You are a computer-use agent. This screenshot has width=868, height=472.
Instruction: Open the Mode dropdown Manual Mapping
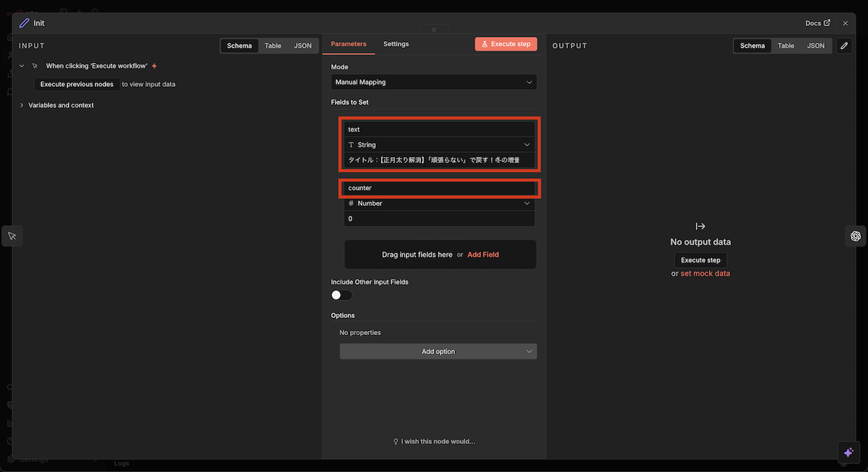pos(434,83)
